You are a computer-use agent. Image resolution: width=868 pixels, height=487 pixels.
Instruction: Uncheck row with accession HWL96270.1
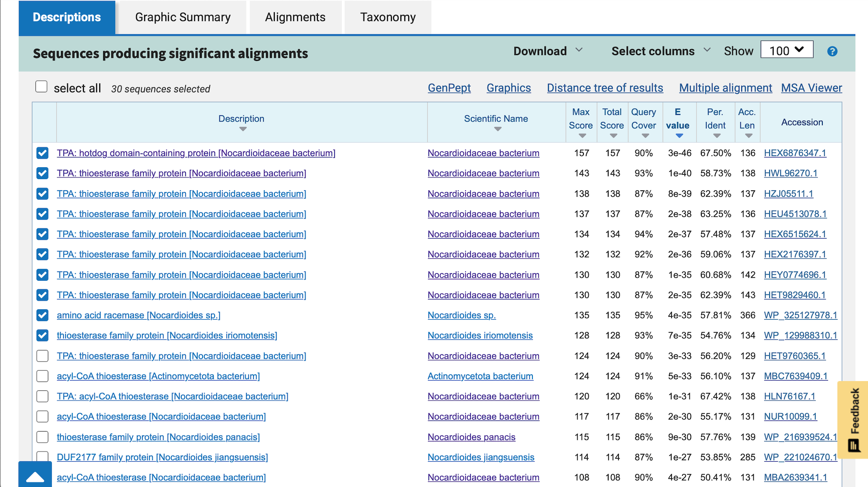pos(43,173)
